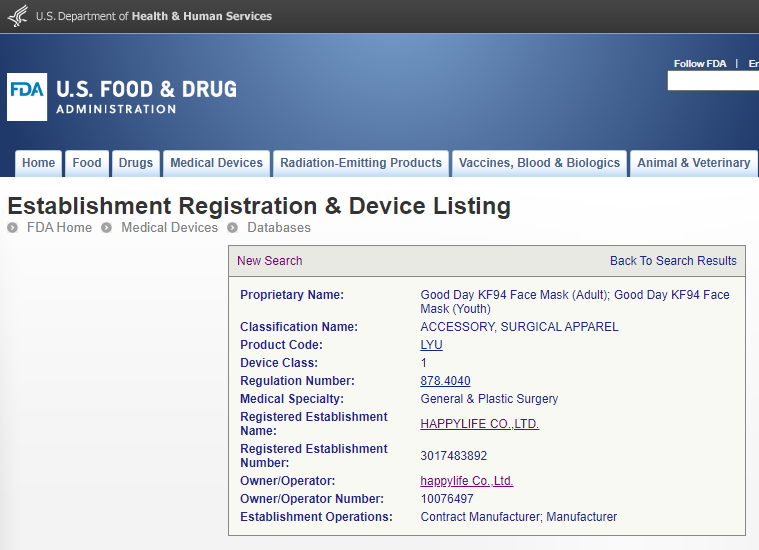
Task: Go Back To Search Results
Action: click(x=673, y=261)
